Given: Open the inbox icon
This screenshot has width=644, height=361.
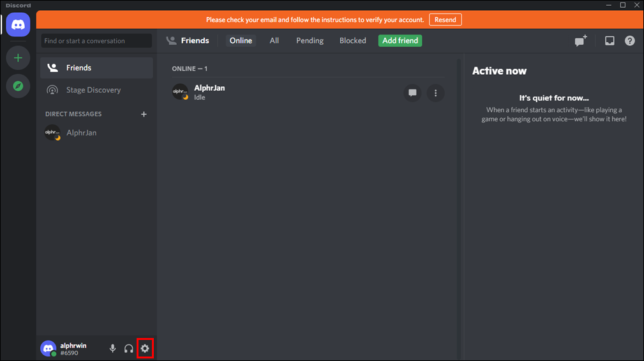Looking at the screenshot, I should [x=610, y=40].
